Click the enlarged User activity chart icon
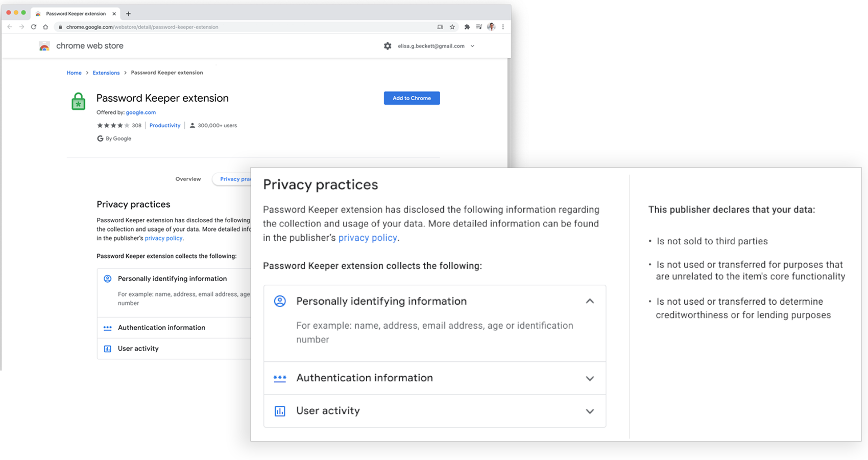Image resolution: width=868 pixels, height=460 pixels. [x=280, y=411]
